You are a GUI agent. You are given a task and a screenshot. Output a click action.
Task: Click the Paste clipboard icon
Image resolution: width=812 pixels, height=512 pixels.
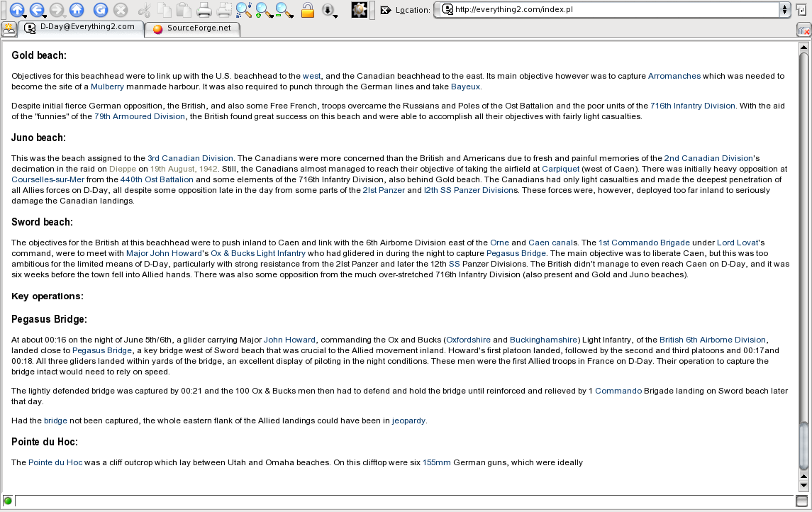coord(184,9)
